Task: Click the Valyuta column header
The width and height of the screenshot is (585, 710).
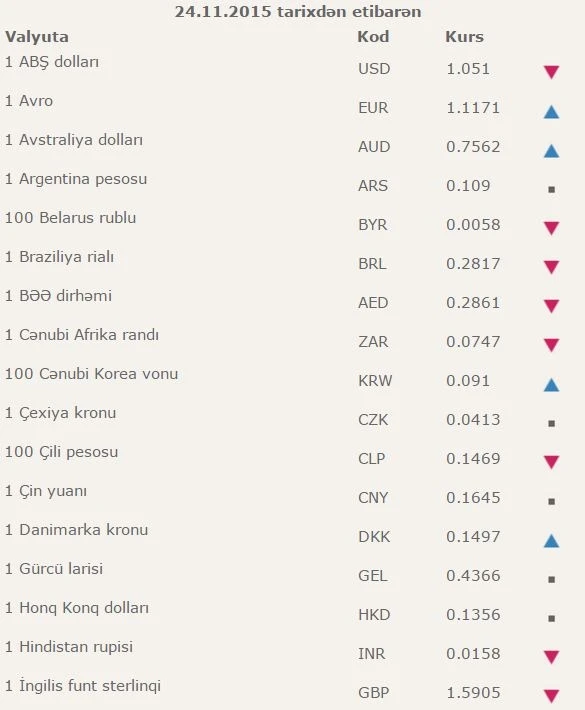Action: 37,37
